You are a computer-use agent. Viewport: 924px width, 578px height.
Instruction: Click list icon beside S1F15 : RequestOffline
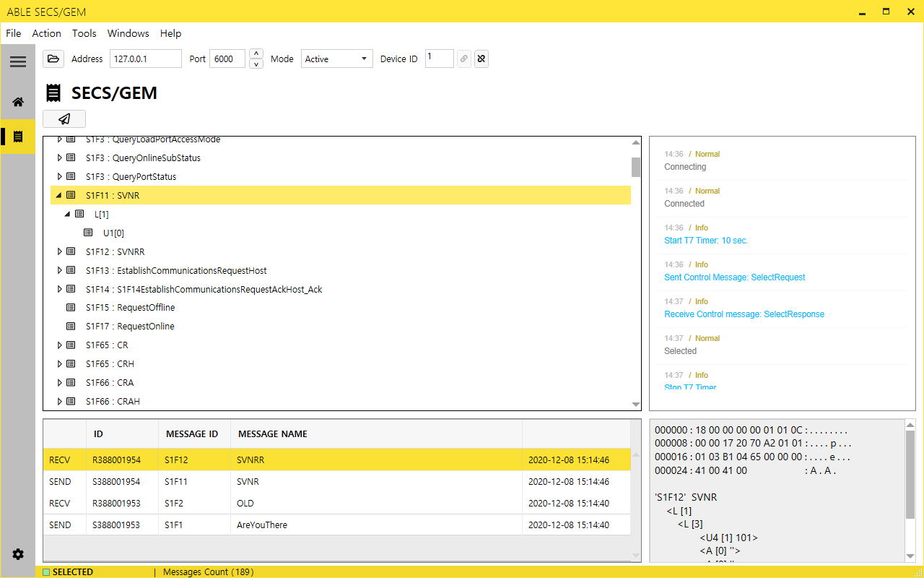pyautogui.click(x=71, y=308)
